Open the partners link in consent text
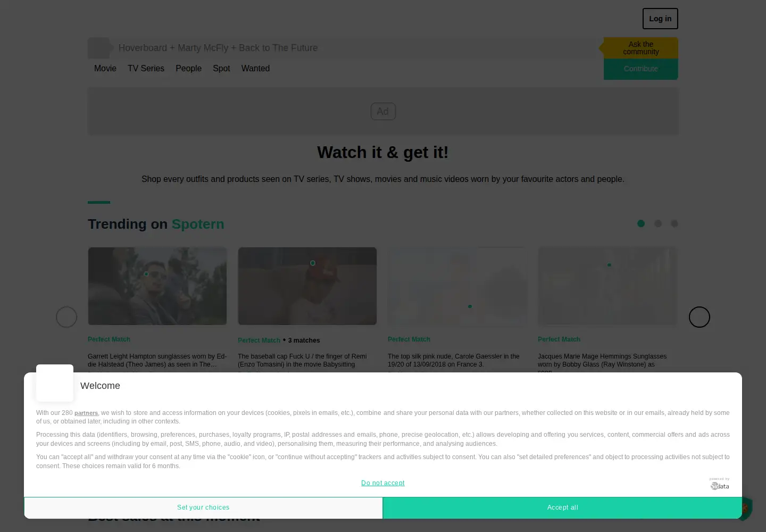Image resolution: width=766 pixels, height=532 pixels. [86, 413]
